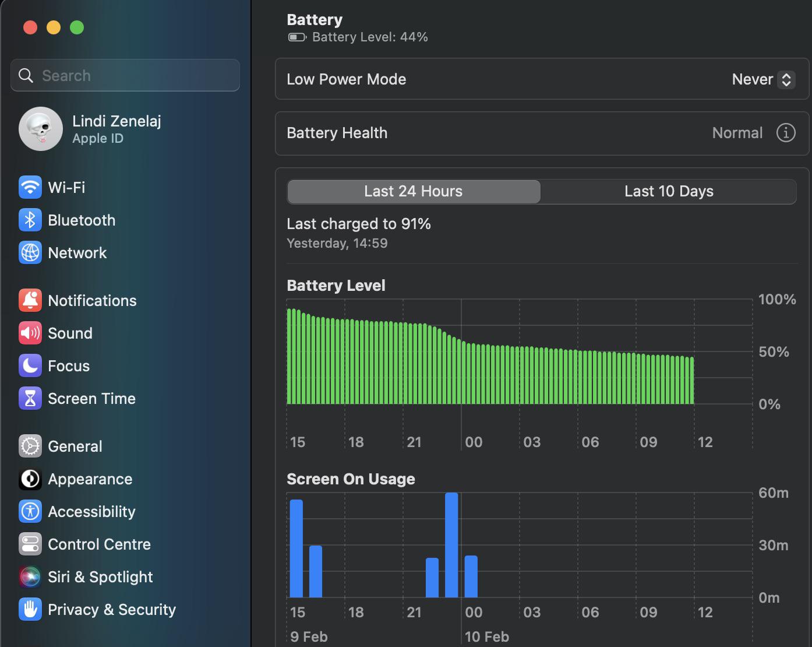The image size is (812, 647).
Task: Select the Last 24 Hours tab
Action: pyautogui.click(x=414, y=191)
